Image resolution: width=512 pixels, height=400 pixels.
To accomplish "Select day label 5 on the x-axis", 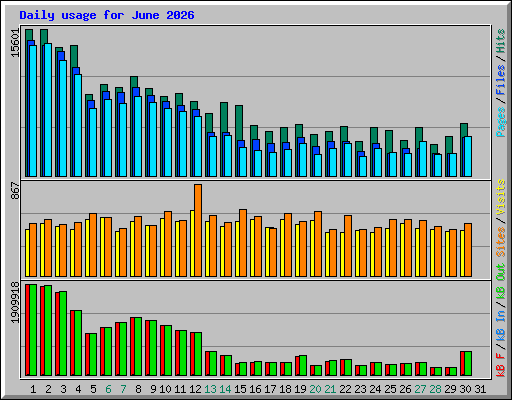I will tap(93, 389).
